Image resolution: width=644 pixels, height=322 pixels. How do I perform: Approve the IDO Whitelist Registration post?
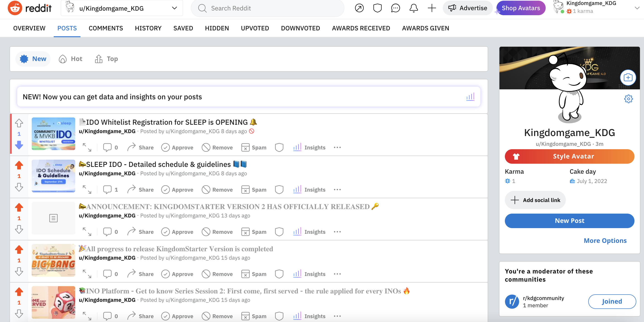(177, 147)
